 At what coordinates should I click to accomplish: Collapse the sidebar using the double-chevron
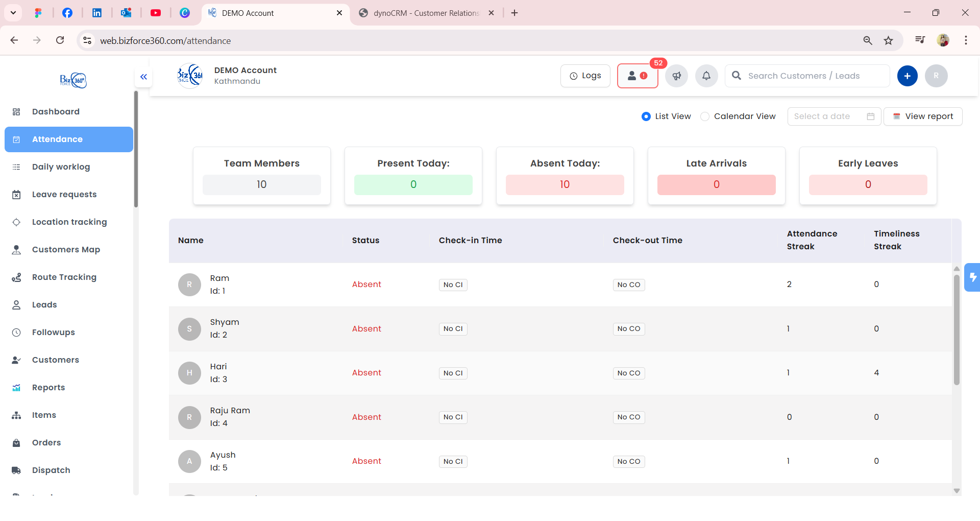pos(143,77)
